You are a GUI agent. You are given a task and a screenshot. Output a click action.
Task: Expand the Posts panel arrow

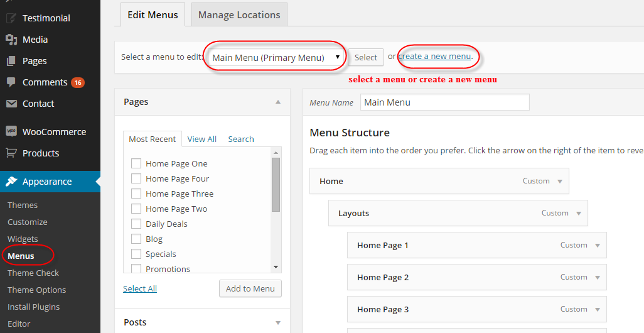278,323
